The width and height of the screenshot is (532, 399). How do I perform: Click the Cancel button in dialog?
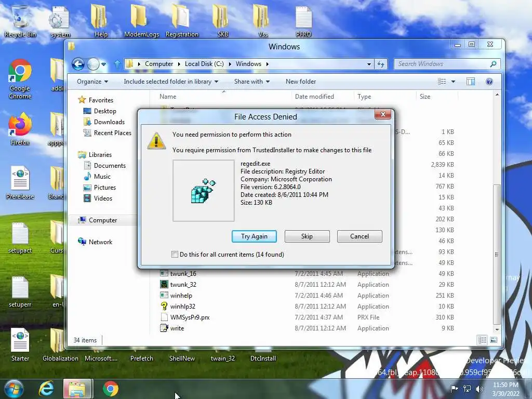[x=360, y=236]
